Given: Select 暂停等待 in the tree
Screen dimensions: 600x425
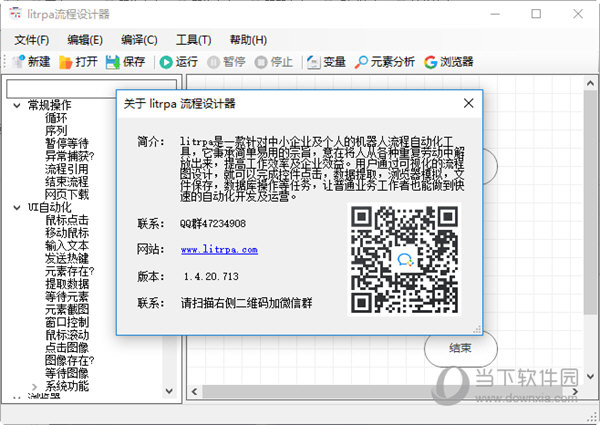Looking at the screenshot, I should point(67,143).
